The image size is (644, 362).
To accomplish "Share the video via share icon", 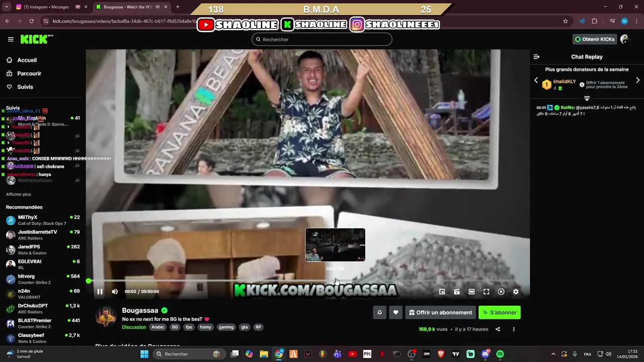I will pyautogui.click(x=498, y=329).
